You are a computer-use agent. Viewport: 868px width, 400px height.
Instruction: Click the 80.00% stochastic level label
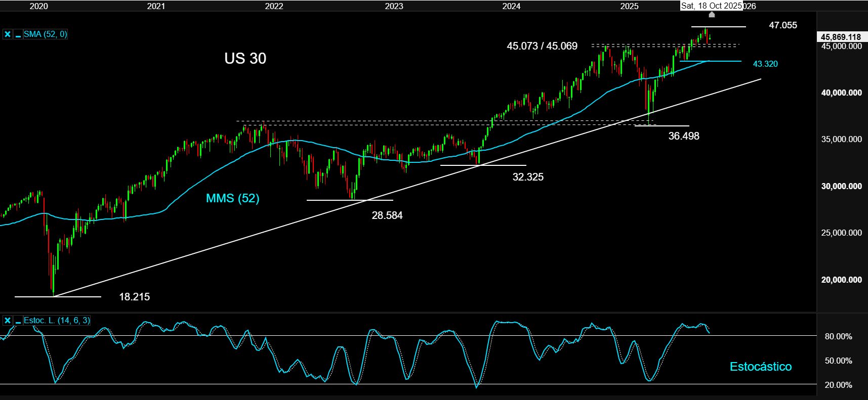pos(838,336)
